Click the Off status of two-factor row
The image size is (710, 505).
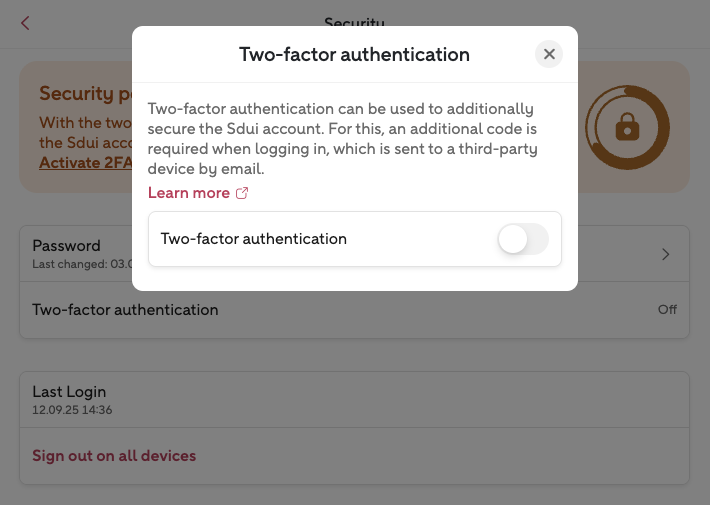pos(667,310)
